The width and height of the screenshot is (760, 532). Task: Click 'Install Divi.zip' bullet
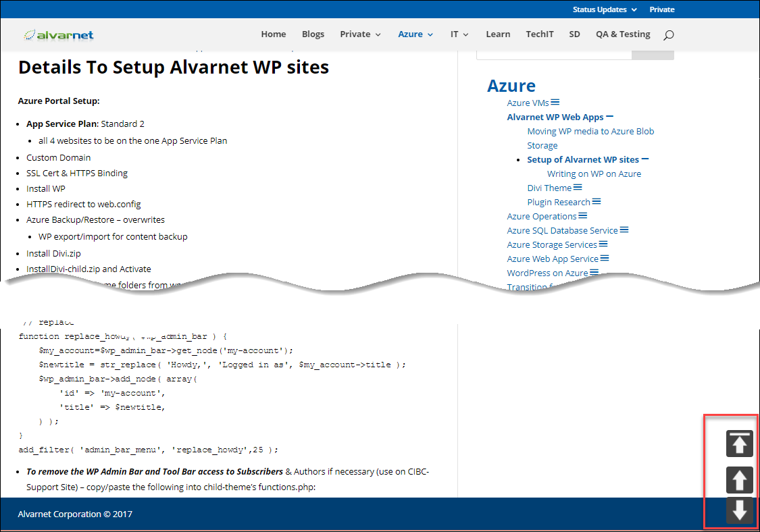(x=53, y=253)
